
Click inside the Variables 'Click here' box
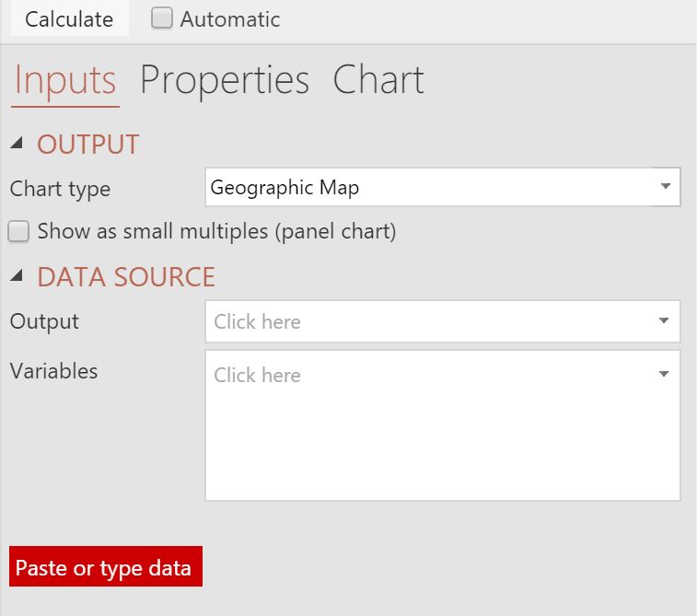point(442,425)
